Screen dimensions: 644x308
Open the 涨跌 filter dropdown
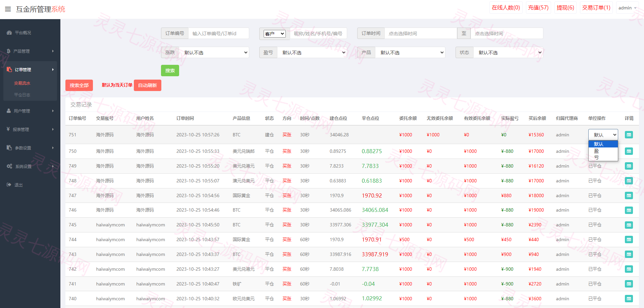[x=214, y=52]
